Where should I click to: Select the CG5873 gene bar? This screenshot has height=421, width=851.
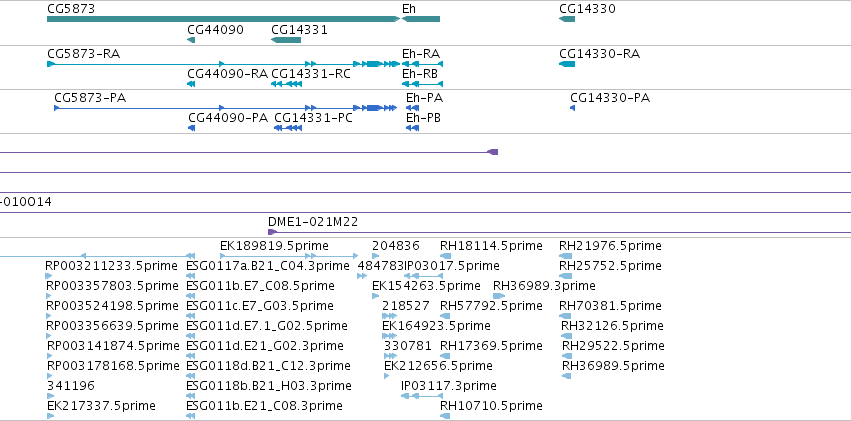point(224,19)
